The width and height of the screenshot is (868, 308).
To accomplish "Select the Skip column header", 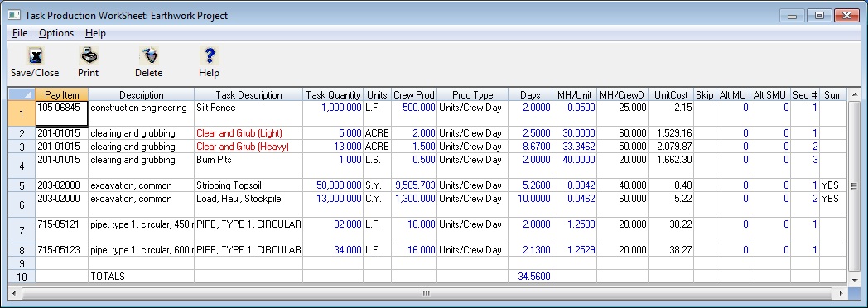I will [705, 95].
